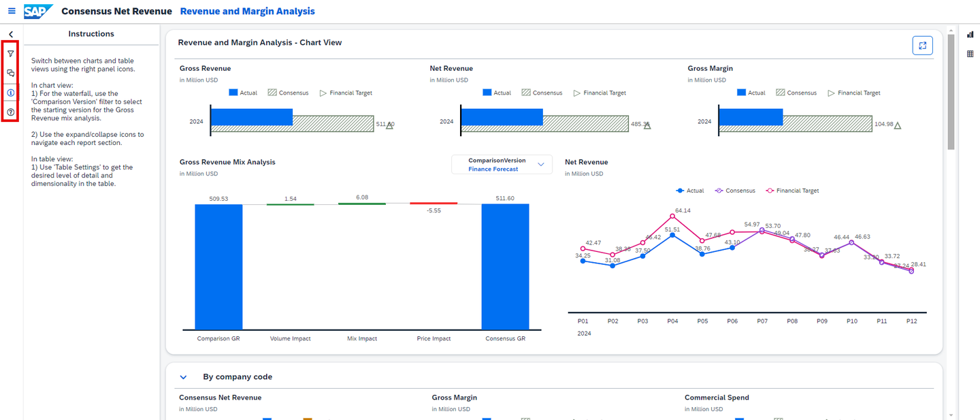Select the Comparison GR waterfall bar

coord(218,267)
